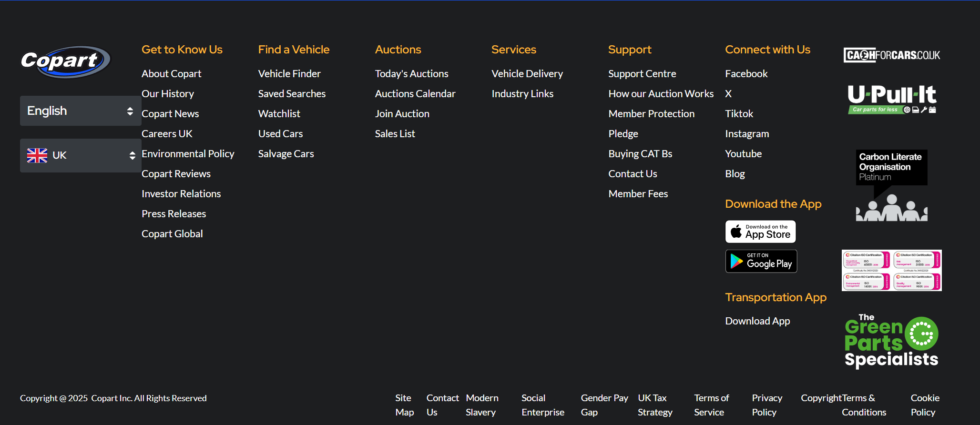980x425 pixels.
Task: Open Copart News
Action: click(170, 114)
